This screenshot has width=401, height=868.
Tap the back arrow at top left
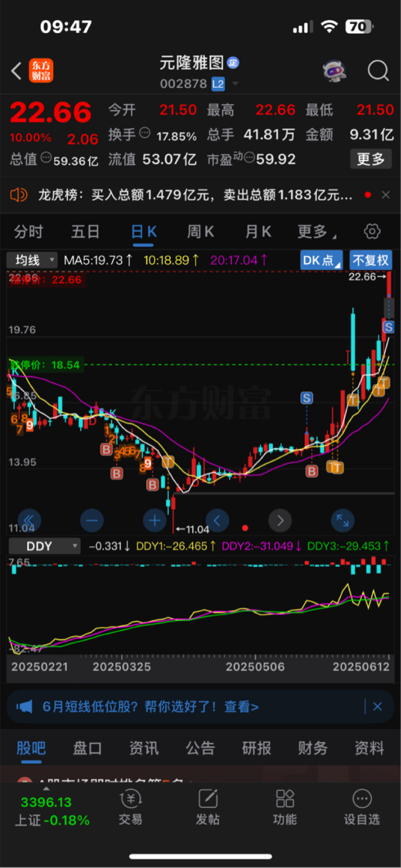(x=16, y=70)
